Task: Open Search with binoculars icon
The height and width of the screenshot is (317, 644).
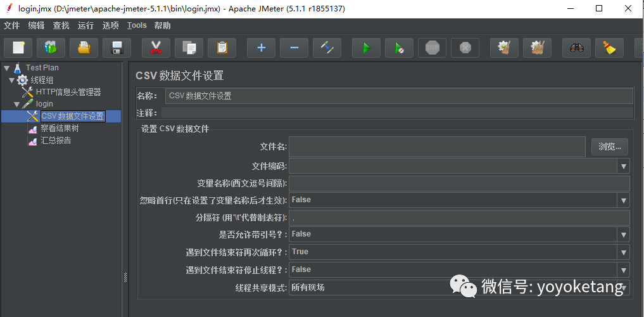Action: 577,48
